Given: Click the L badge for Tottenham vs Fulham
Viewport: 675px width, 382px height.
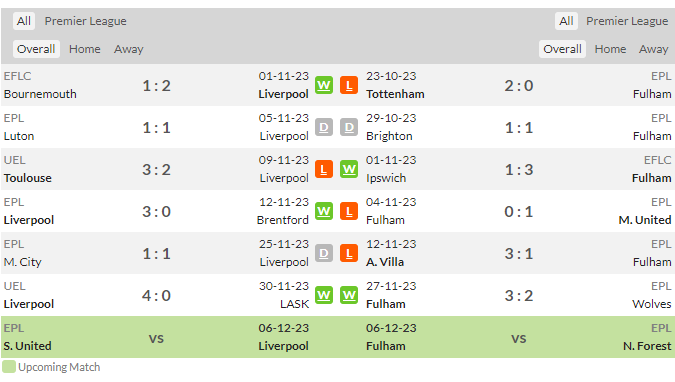Looking at the screenshot, I should point(349,85).
